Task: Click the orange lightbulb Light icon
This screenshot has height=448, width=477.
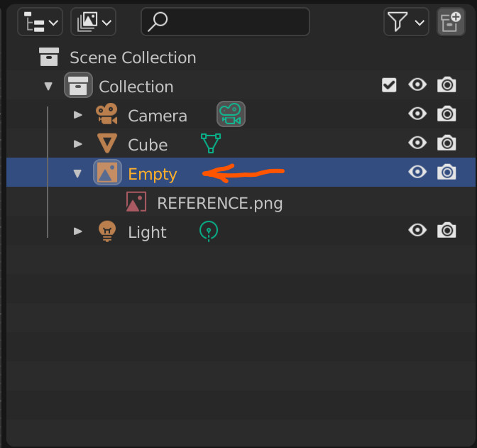Action: [107, 231]
